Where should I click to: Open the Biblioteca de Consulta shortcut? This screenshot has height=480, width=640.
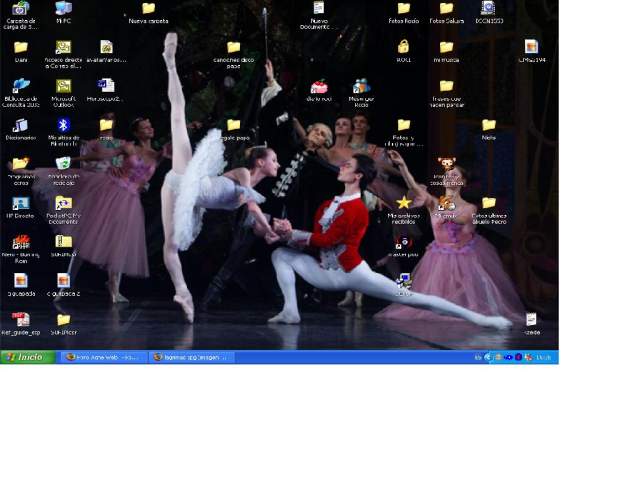pos(21,86)
